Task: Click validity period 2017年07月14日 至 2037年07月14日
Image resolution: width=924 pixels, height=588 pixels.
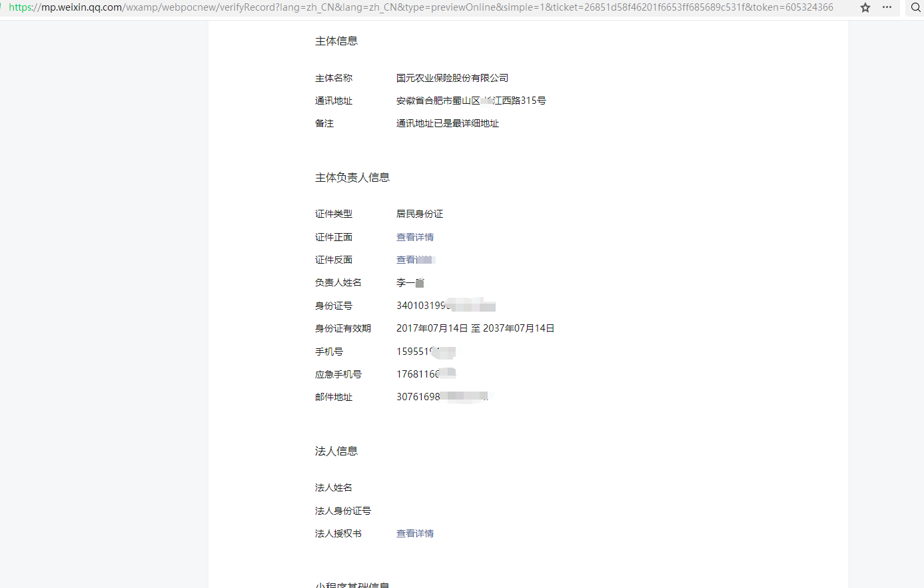Action: point(476,328)
